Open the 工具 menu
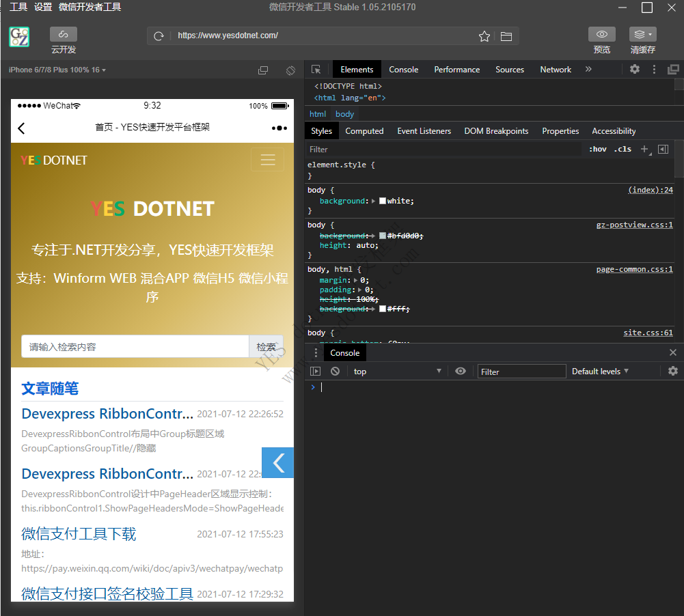The image size is (684, 616). [18, 7]
